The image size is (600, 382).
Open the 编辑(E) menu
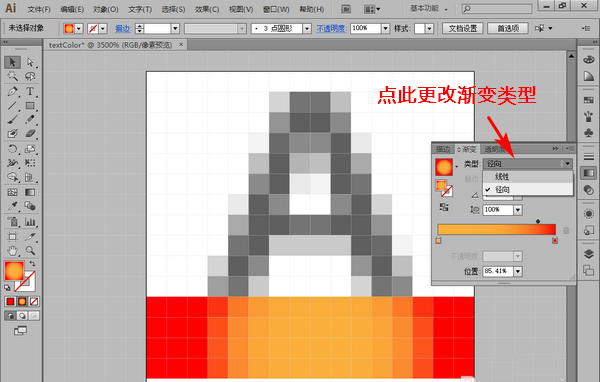tap(72, 9)
